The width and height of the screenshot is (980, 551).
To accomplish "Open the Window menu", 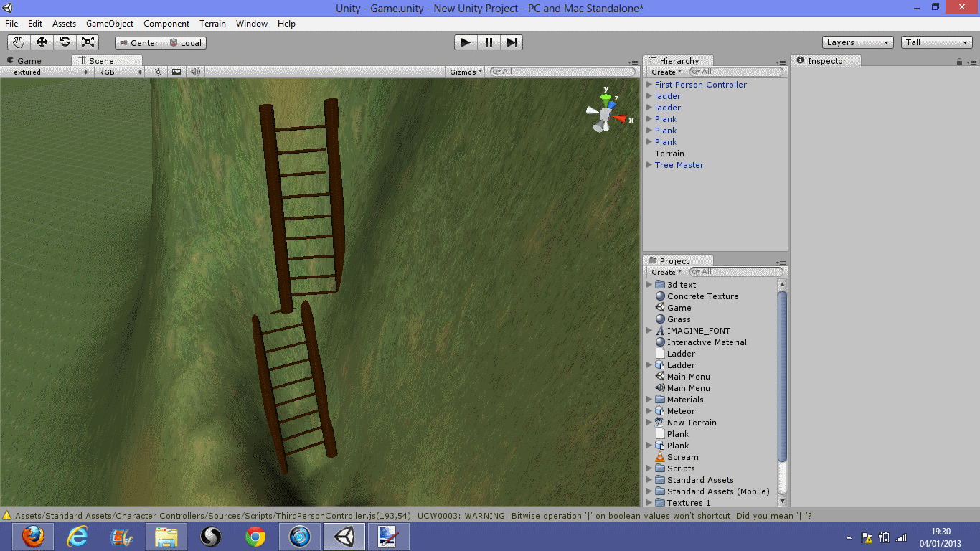I will (x=252, y=24).
